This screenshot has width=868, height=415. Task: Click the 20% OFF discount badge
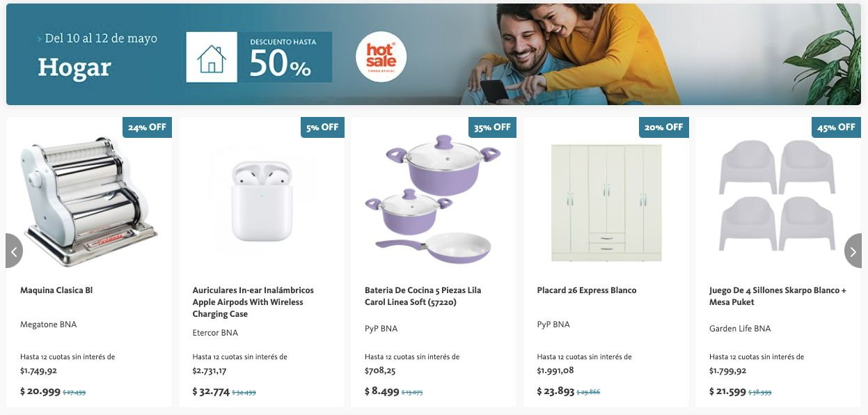click(x=663, y=127)
